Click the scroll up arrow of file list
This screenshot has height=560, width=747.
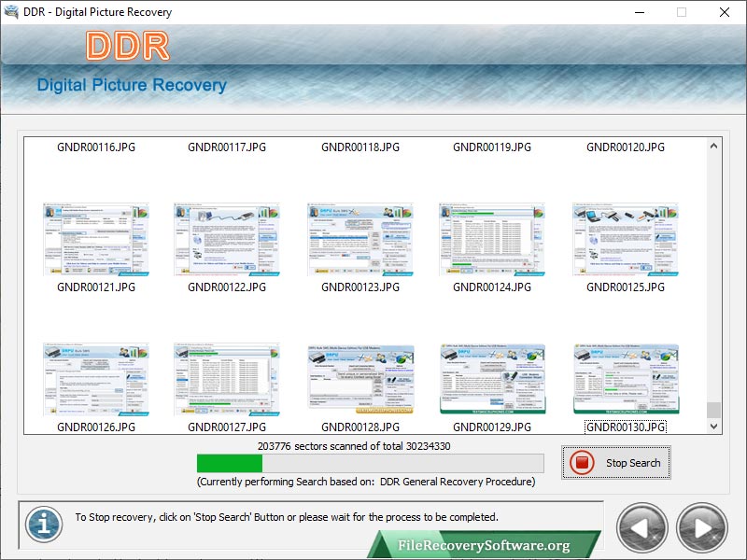click(x=714, y=147)
